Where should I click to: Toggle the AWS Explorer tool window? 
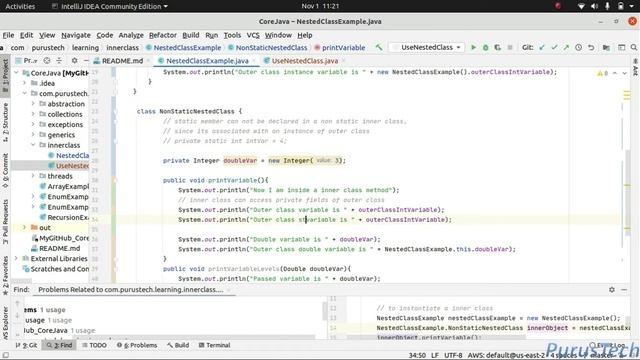(5, 323)
